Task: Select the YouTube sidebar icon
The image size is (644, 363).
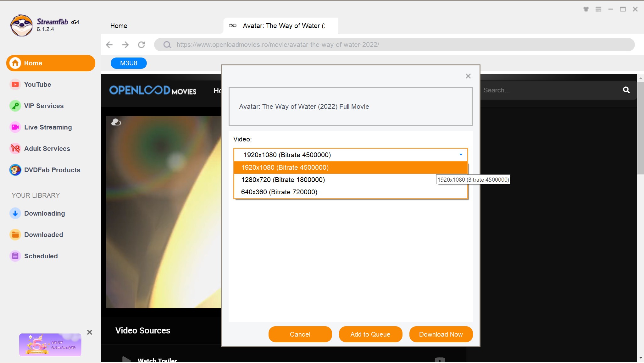Action: point(15,85)
